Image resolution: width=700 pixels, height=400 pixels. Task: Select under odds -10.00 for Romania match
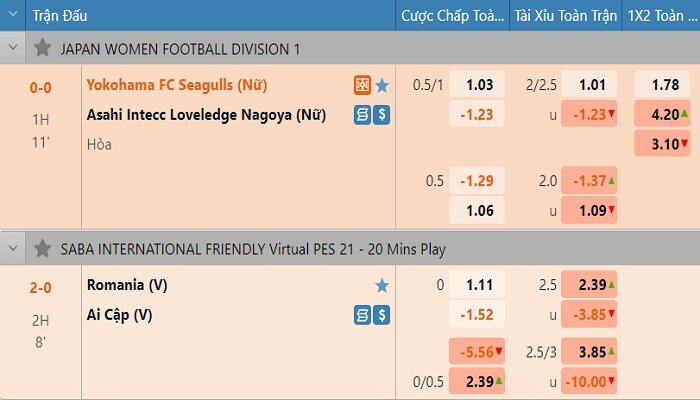click(589, 382)
